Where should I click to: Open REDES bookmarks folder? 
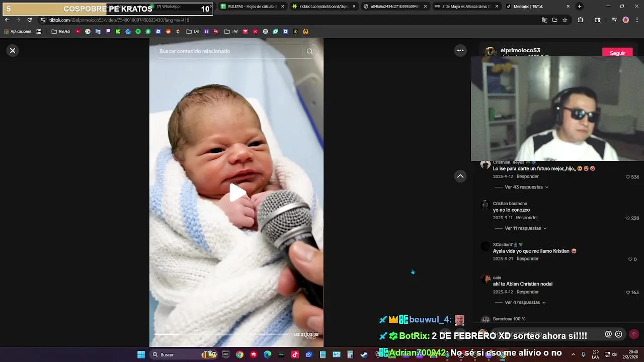tap(61, 31)
